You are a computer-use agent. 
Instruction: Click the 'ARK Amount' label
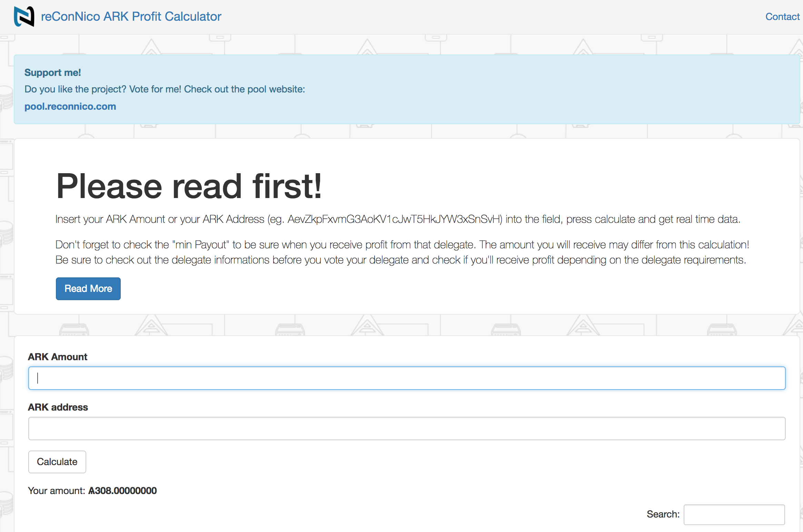tap(58, 357)
